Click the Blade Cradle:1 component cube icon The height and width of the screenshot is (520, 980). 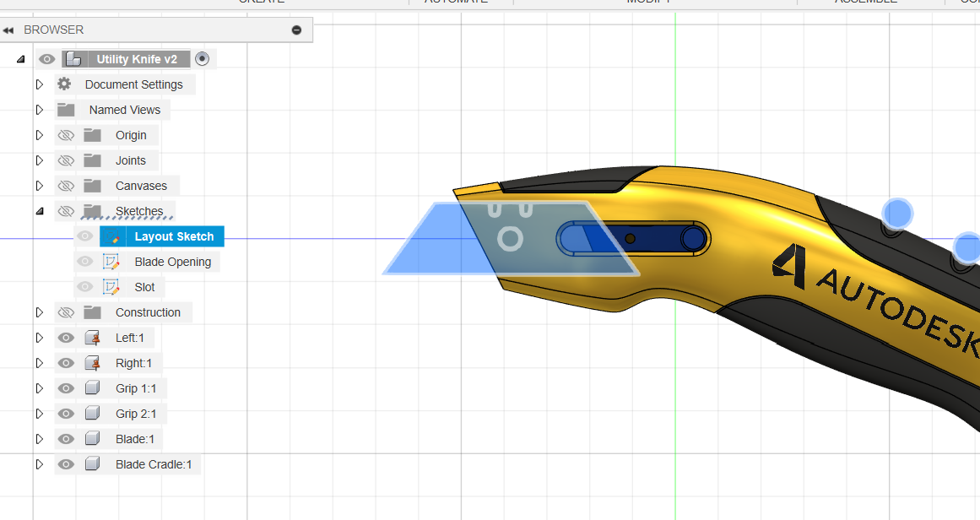point(93,464)
